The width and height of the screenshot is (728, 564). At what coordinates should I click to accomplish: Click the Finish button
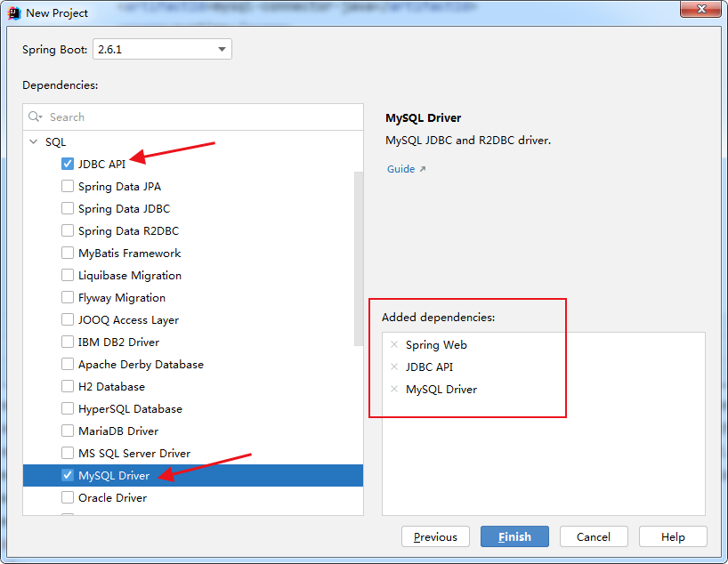514,536
